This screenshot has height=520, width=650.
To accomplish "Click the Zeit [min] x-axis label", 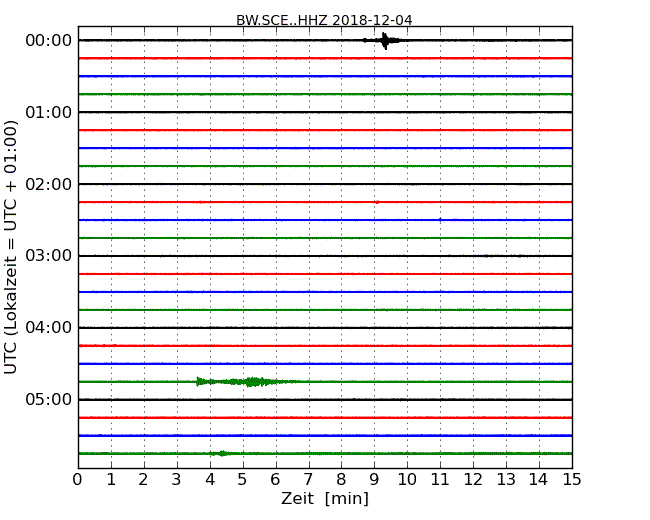I will [x=324, y=499].
